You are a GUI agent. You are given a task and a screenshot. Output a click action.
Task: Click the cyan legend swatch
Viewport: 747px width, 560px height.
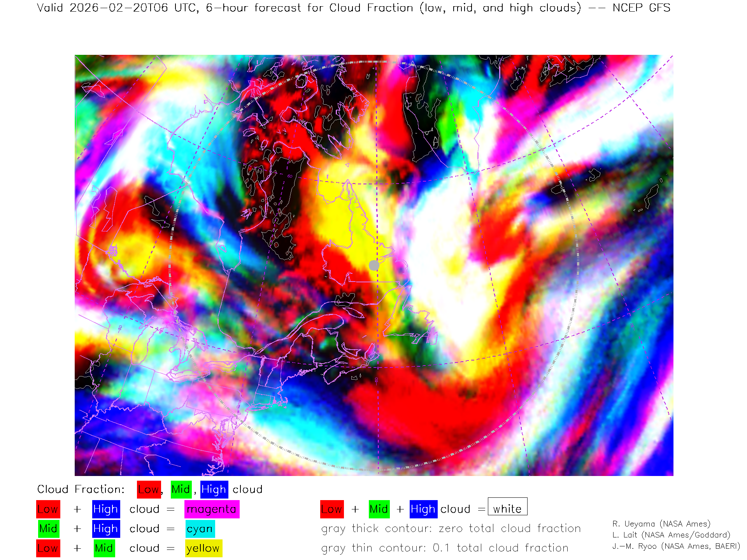[200, 529]
